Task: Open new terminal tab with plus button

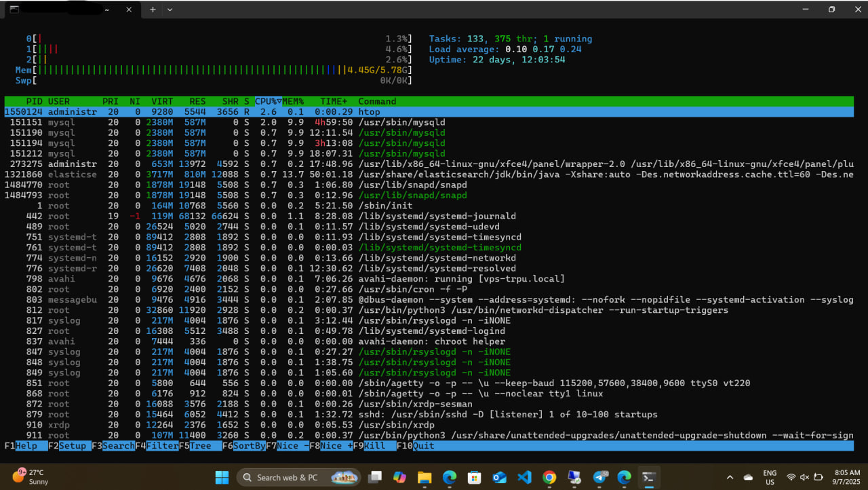Action: tap(153, 10)
